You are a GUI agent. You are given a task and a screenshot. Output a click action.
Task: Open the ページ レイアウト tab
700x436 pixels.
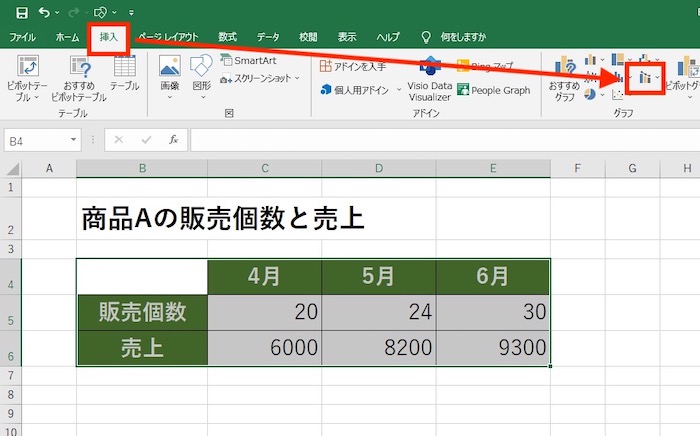pyautogui.click(x=168, y=37)
